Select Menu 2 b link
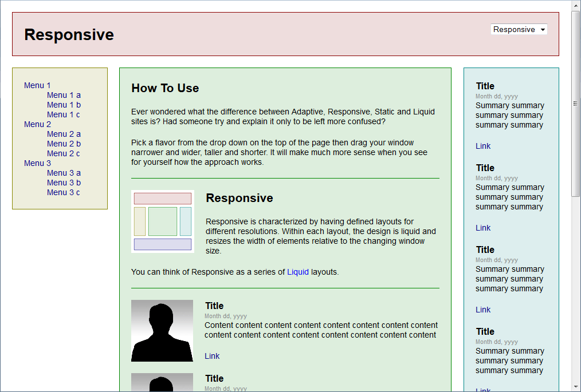 [x=64, y=144]
